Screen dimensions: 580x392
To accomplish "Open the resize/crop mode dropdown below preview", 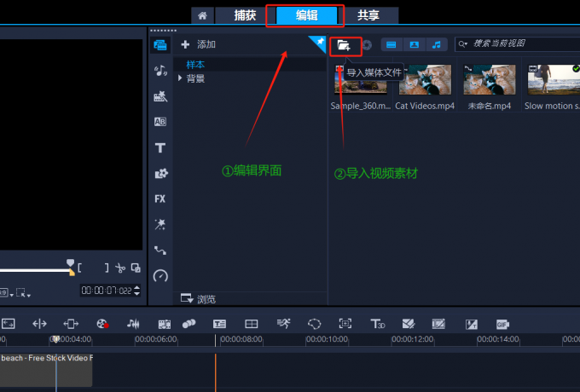I will click(x=24, y=294).
